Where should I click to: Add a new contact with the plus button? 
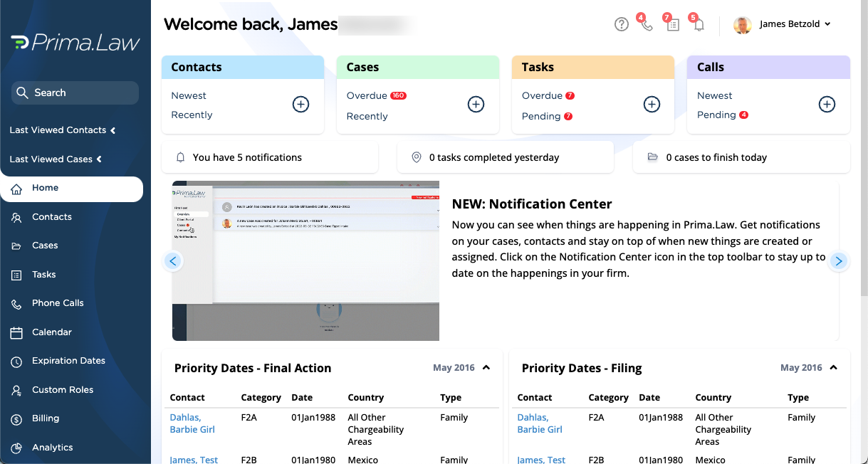click(300, 104)
